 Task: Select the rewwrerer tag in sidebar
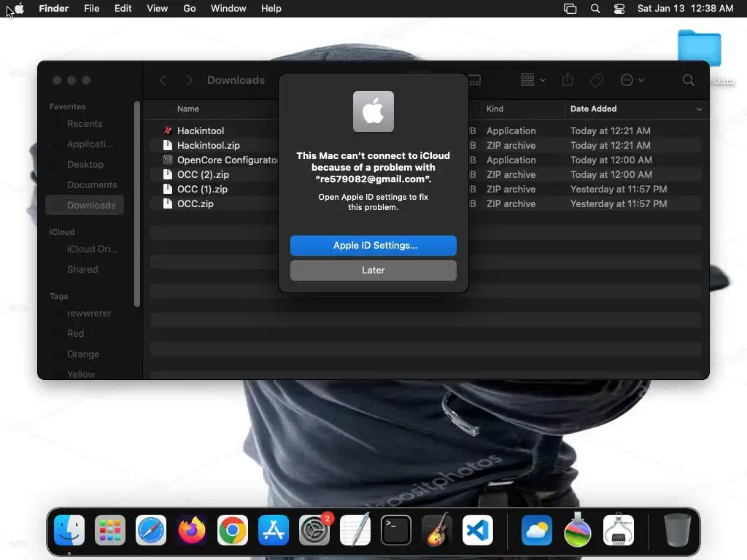(x=85, y=314)
